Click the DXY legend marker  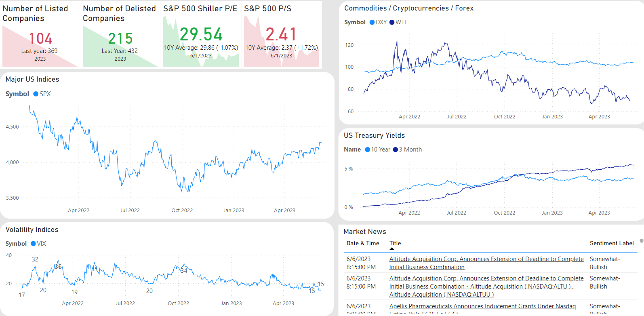point(372,22)
